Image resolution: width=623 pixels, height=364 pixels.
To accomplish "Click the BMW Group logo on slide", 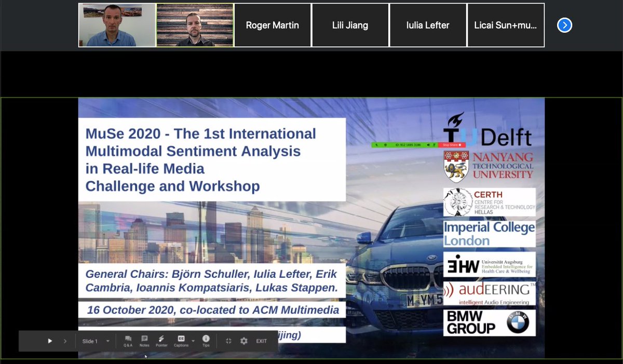I will 490,322.
